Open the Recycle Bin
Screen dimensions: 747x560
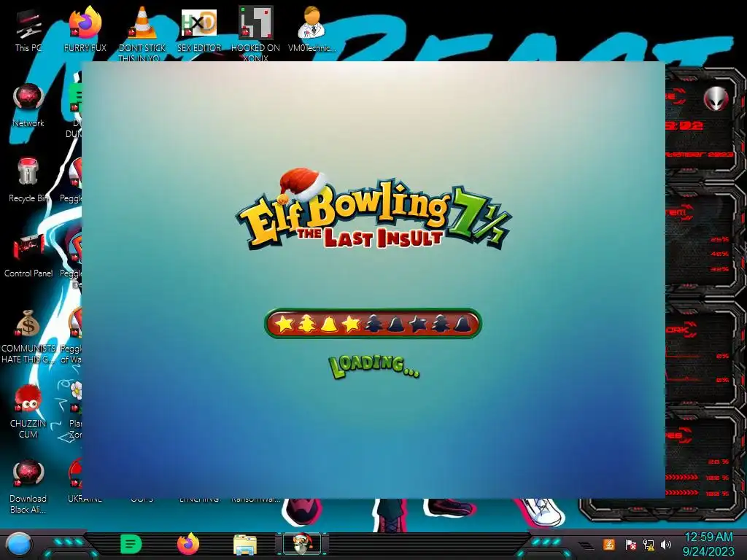tap(28, 181)
